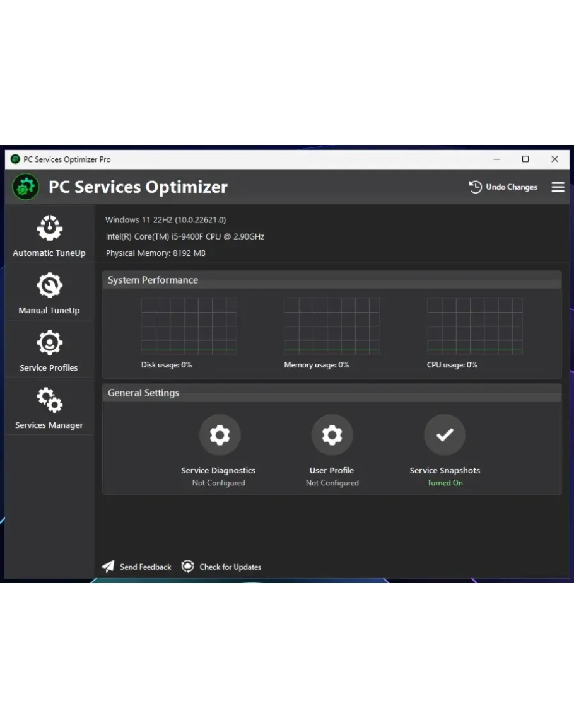The image size is (574, 728).
Task: Click the Disk usage graph
Action: [189, 326]
